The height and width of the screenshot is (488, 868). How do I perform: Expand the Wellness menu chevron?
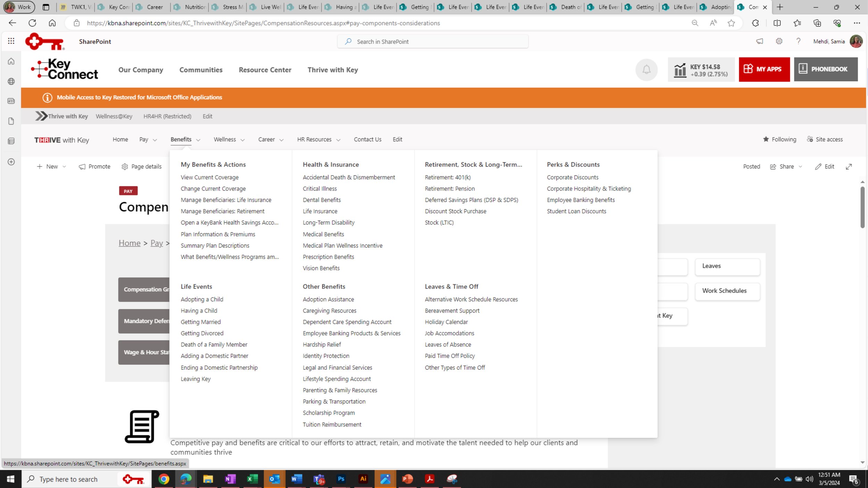pos(243,140)
